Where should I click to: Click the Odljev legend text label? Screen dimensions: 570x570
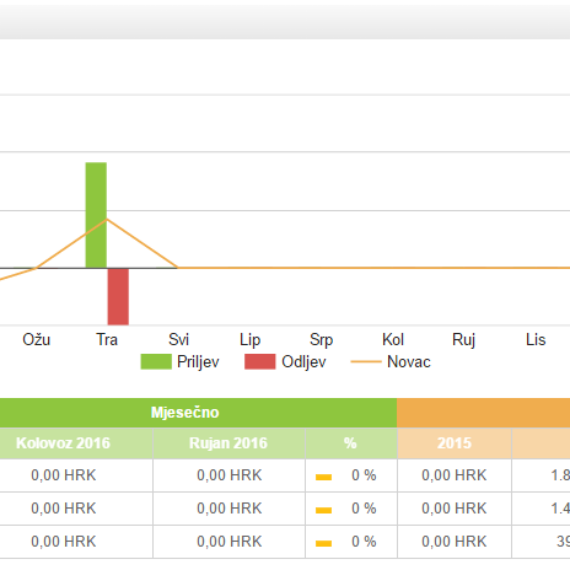pos(304,362)
